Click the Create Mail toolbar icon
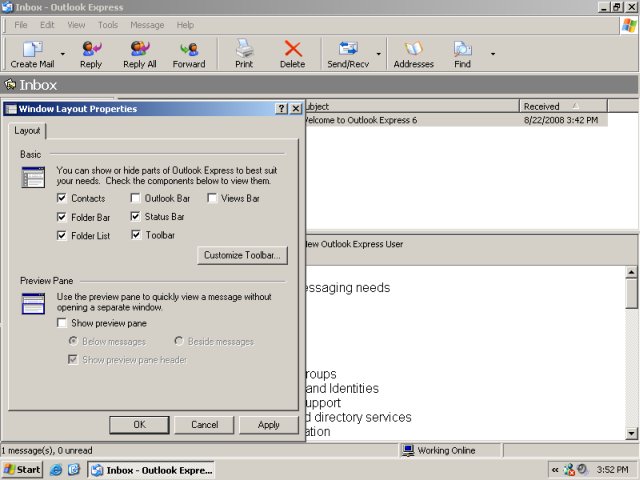The image size is (640, 480). 32,49
